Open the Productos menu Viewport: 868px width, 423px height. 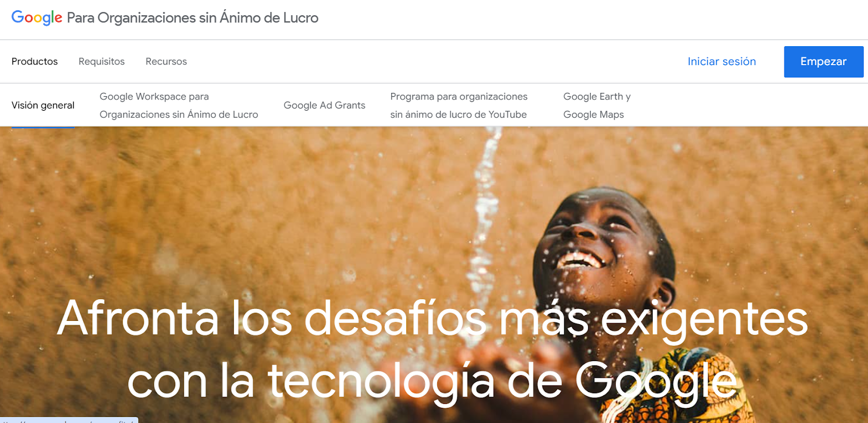point(35,61)
